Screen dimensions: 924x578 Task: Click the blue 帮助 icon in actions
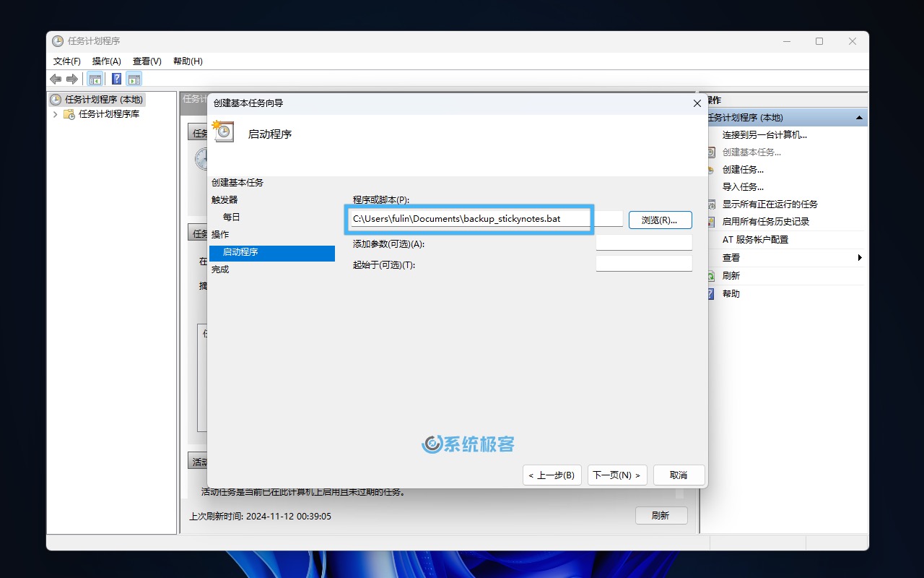click(x=710, y=293)
